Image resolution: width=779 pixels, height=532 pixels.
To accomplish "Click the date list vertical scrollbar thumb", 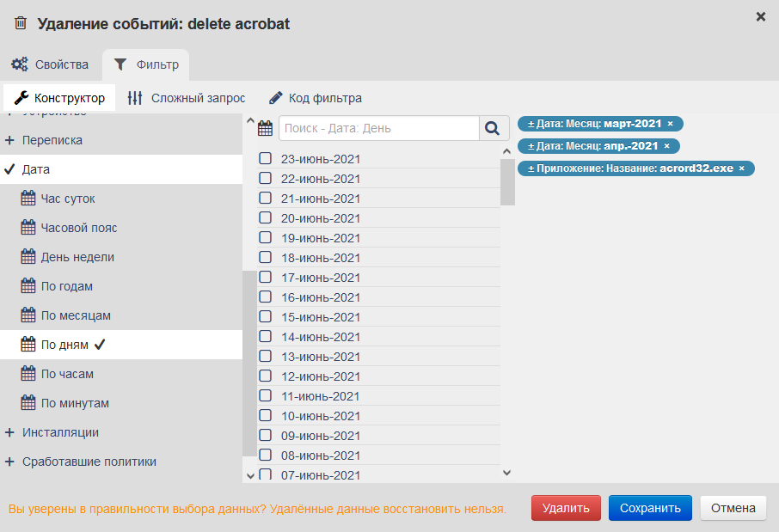I will click(507, 181).
